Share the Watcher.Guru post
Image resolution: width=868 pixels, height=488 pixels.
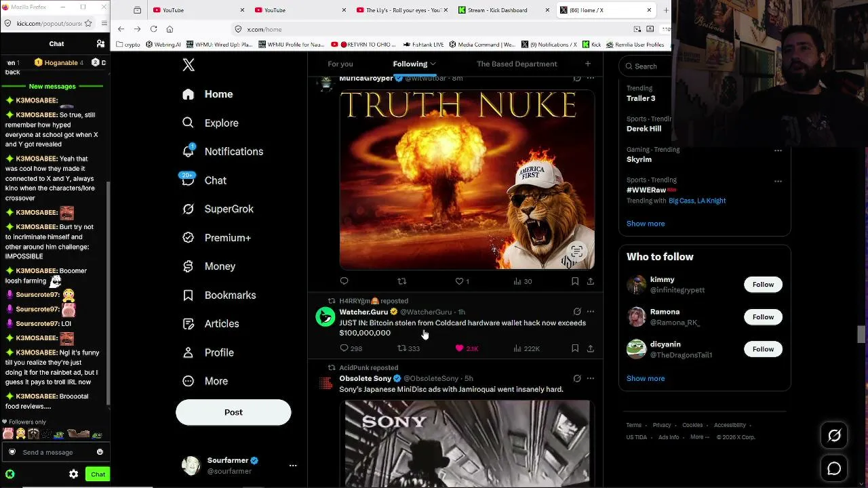(x=591, y=348)
